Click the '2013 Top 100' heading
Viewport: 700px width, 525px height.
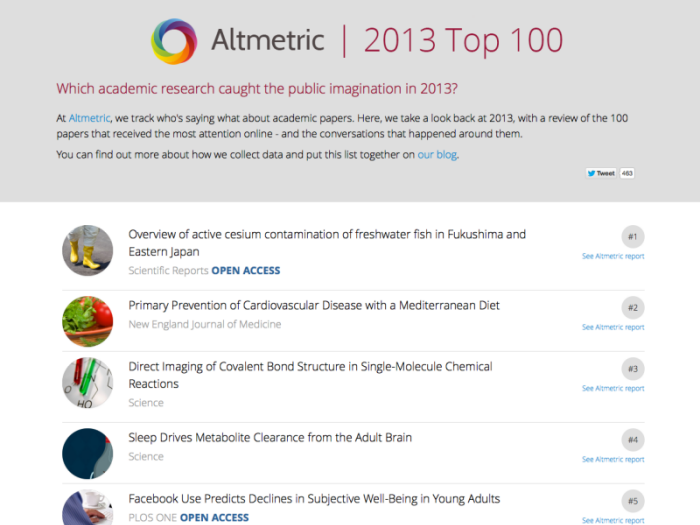pos(463,41)
